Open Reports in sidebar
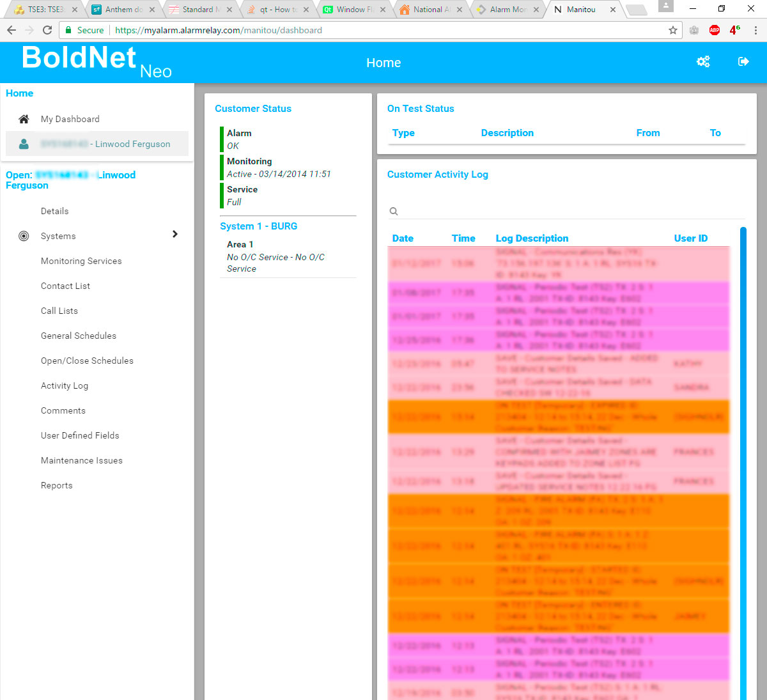 (x=57, y=485)
